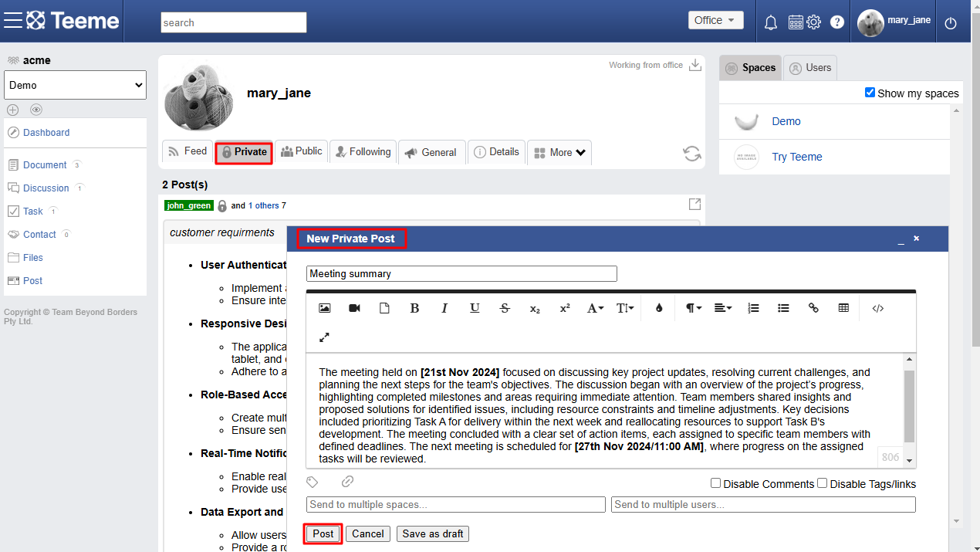Apply subscript formatting
980x552 pixels.
535,308
